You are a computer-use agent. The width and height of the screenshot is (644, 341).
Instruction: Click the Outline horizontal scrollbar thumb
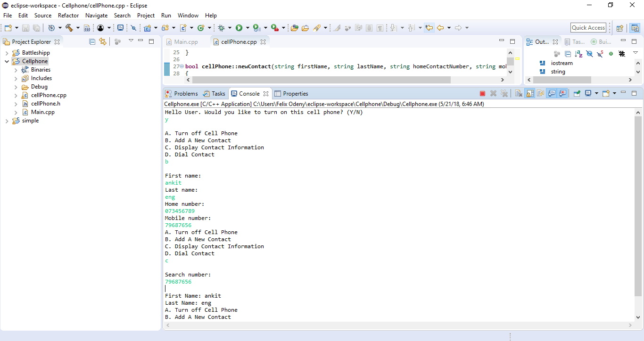[562, 80]
